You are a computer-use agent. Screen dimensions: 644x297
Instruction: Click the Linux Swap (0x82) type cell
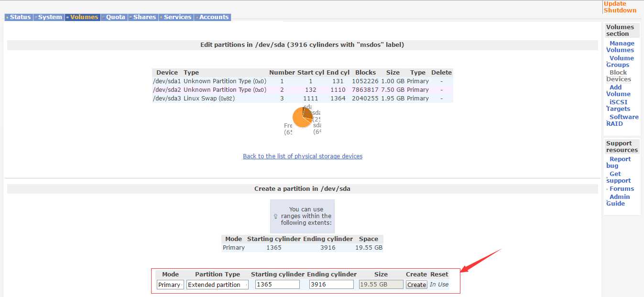(209, 99)
